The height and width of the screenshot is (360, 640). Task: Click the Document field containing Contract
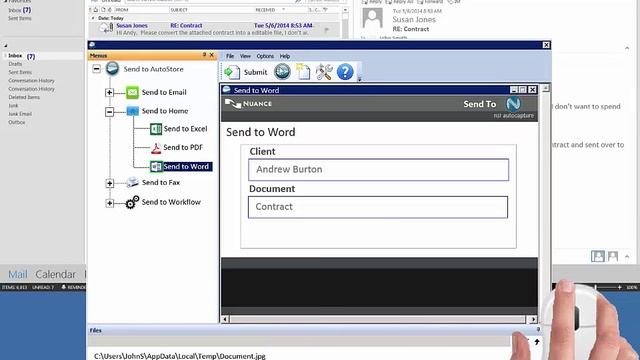pyautogui.click(x=378, y=207)
